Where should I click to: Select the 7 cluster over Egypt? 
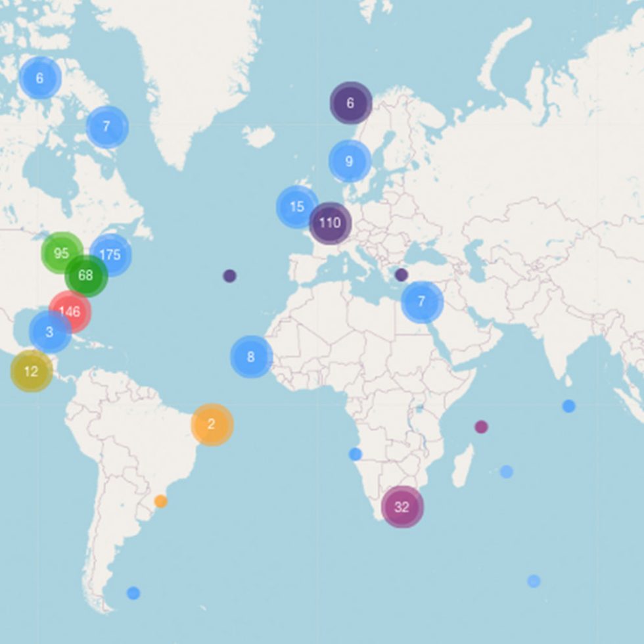click(421, 302)
